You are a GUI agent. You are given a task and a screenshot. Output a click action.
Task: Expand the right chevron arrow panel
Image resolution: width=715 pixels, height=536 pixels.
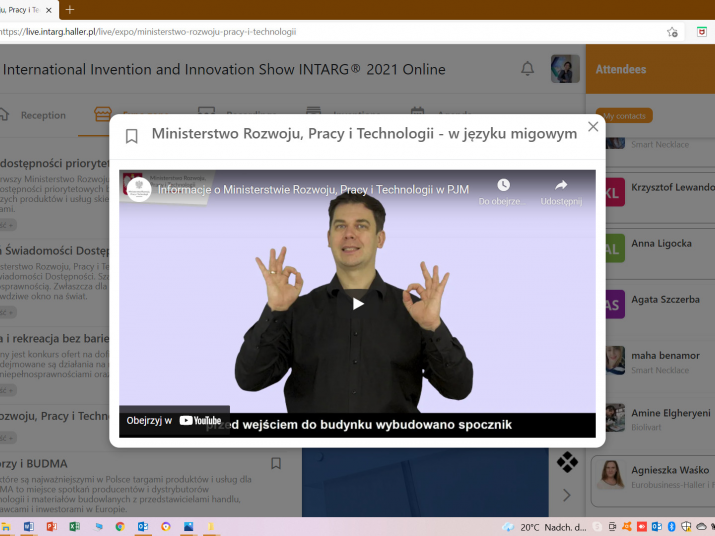tap(567, 495)
